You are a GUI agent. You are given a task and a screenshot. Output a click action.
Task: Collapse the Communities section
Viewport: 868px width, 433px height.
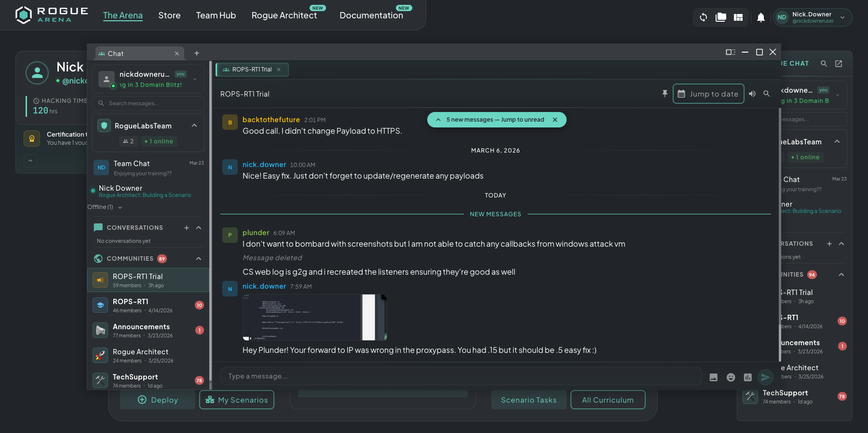pos(199,259)
